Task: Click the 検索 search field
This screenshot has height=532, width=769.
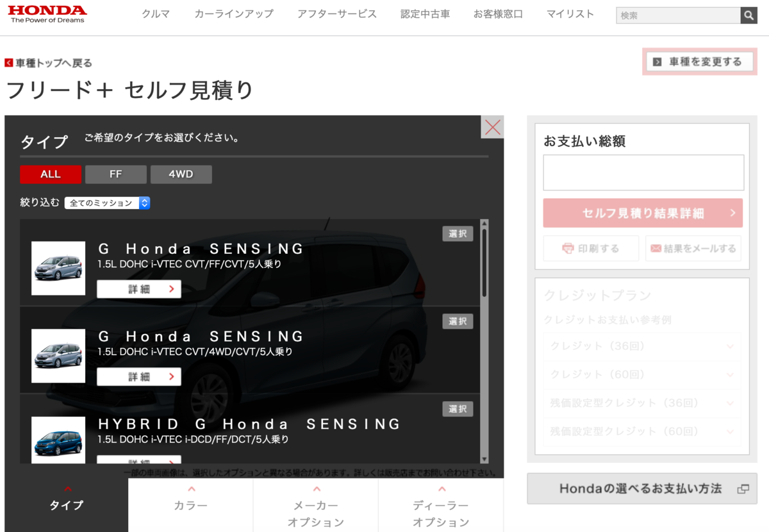Action: pos(678,15)
